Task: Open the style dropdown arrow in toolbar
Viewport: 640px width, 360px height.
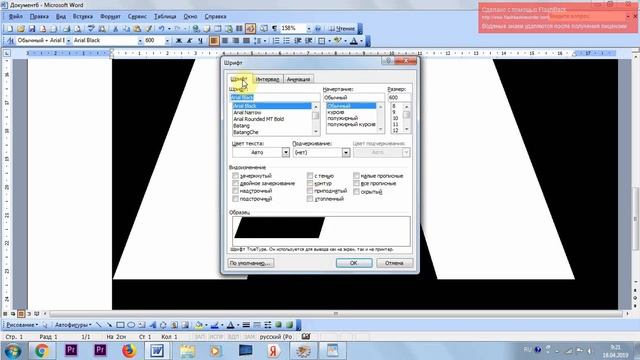Action: pyautogui.click(x=68, y=41)
